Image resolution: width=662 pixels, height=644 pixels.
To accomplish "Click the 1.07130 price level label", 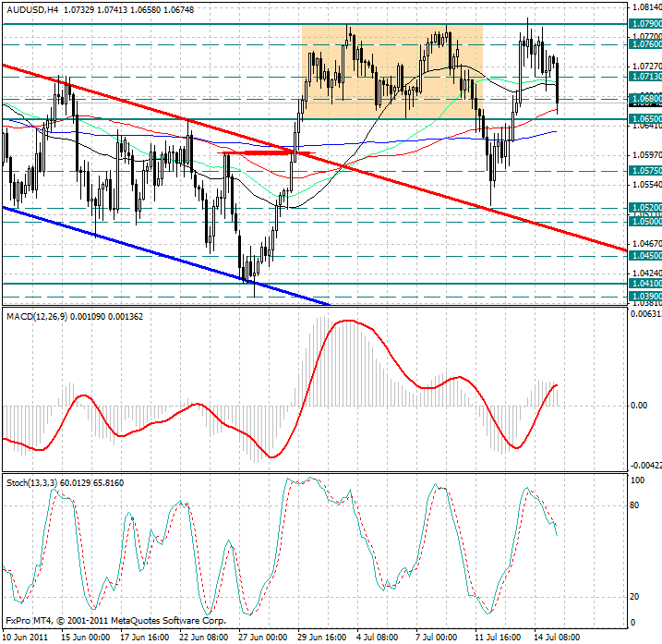I will tap(644, 78).
